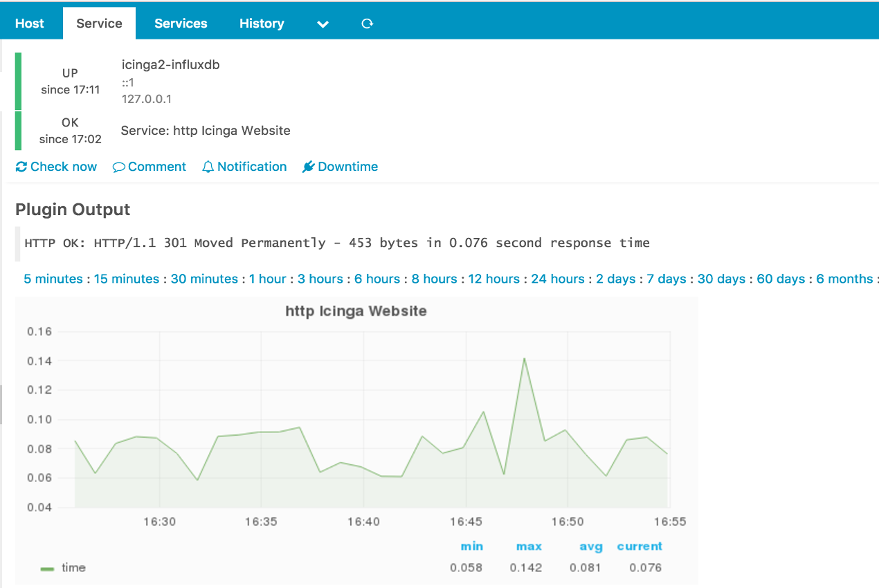Sort legend by min column
This screenshot has width=879, height=588.
coord(472,546)
